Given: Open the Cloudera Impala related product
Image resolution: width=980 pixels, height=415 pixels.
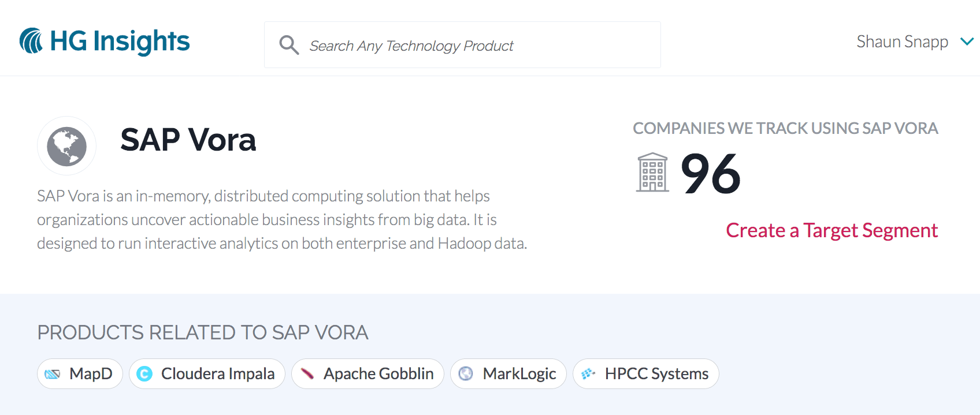Looking at the screenshot, I should (x=207, y=374).
